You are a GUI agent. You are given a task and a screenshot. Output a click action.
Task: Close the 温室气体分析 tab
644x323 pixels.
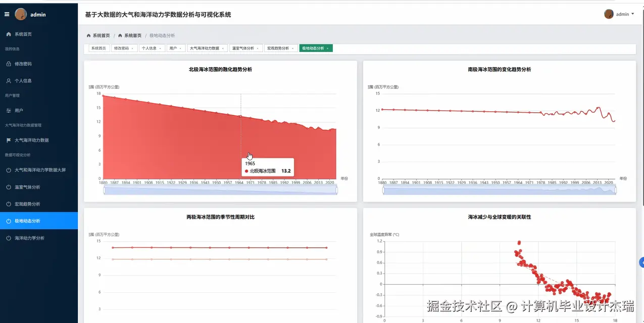point(258,49)
